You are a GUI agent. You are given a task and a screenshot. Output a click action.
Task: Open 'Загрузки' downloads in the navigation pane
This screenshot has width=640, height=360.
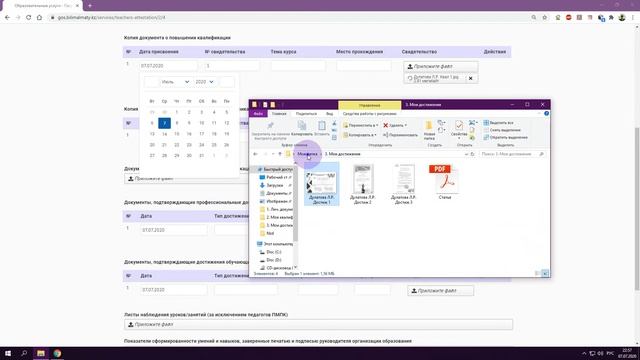274,185
